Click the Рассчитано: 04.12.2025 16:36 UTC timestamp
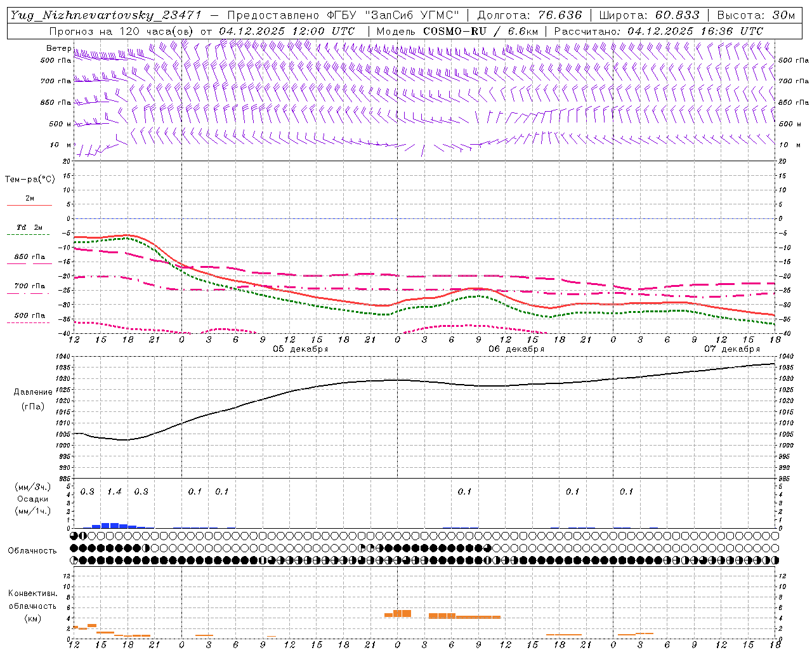This screenshot has height=650, width=812. click(658, 31)
